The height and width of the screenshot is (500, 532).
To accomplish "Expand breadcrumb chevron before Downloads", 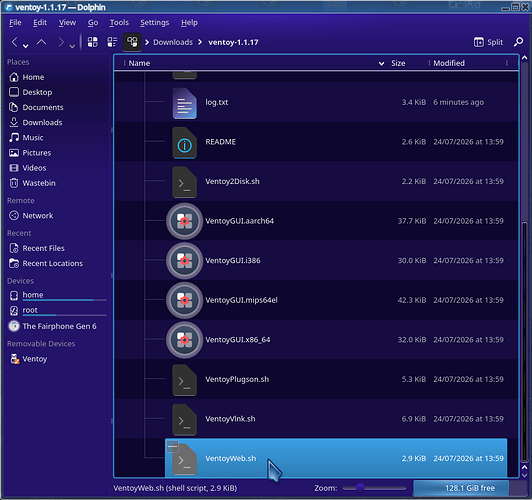I will [x=147, y=42].
